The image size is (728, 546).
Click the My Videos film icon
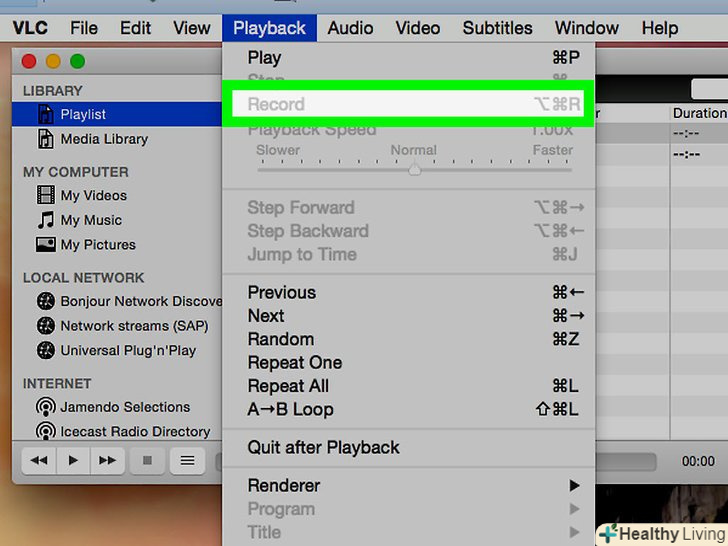[x=46, y=195]
